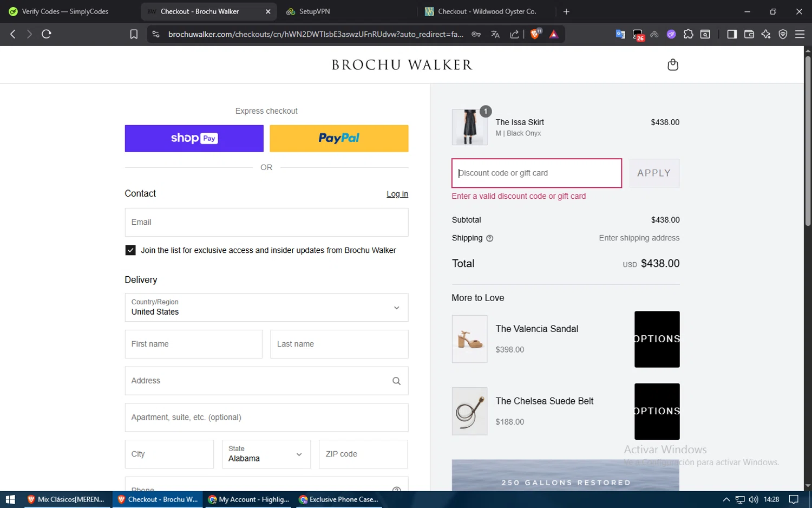Open the shopping bag cart icon
The image size is (812, 508).
point(673,65)
